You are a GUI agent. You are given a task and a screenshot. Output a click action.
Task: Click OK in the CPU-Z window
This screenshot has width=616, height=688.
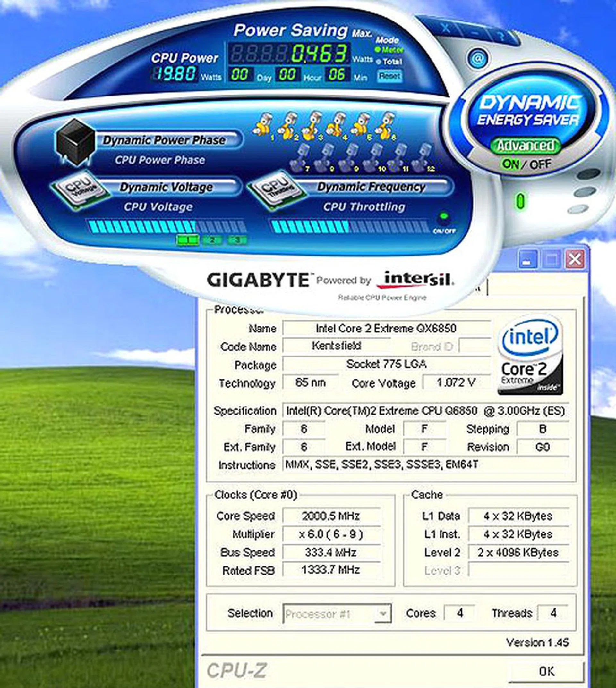pyautogui.click(x=546, y=671)
